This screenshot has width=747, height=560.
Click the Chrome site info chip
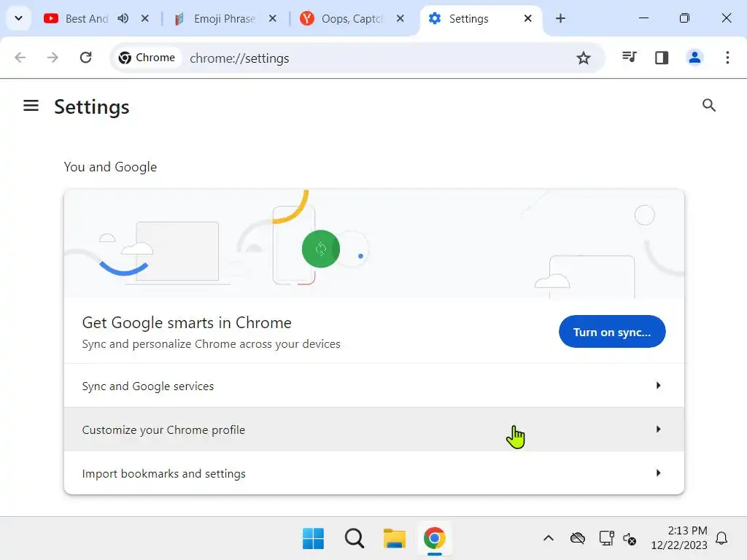[147, 58]
